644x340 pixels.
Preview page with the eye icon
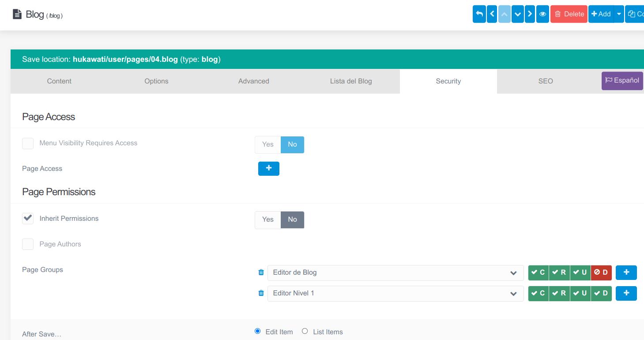(543, 14)
